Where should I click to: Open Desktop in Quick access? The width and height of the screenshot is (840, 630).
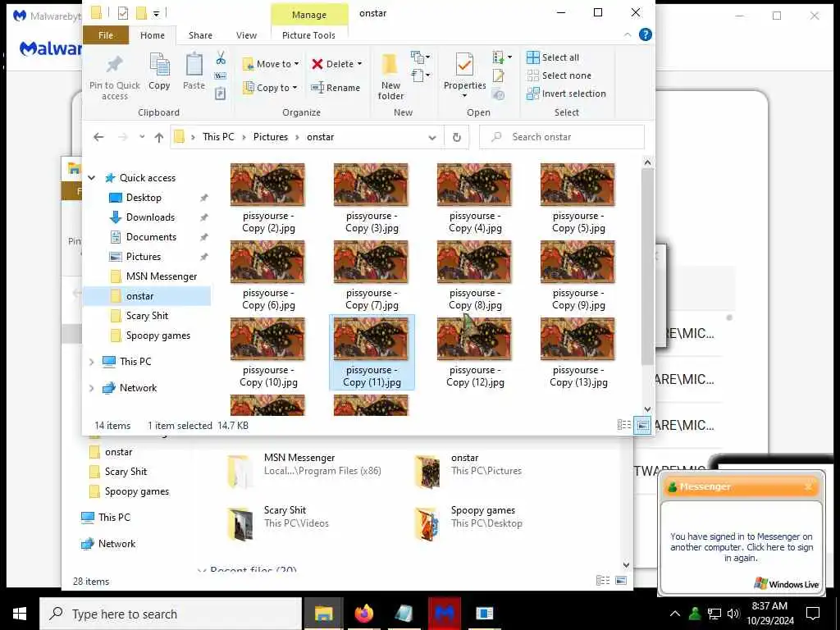[x=144, y=198]
